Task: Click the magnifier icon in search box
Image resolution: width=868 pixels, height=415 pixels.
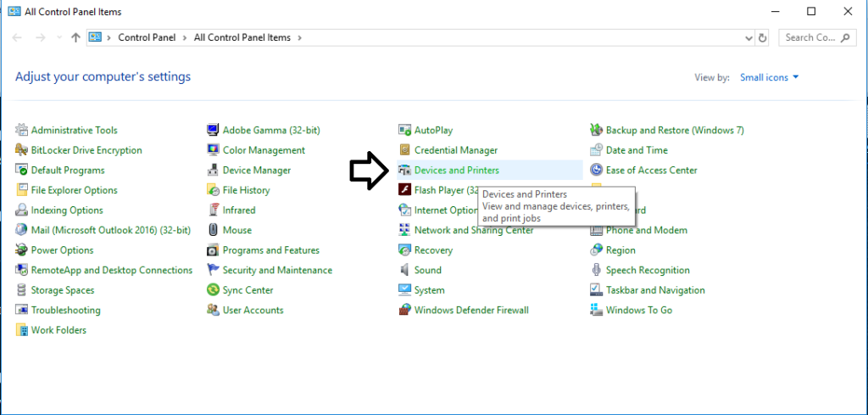Action: point(845,37)
